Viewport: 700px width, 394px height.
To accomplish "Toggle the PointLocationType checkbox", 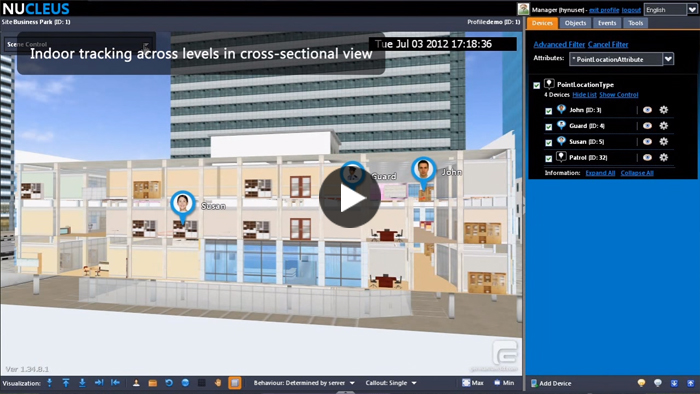I will click(x=537, y=85).
